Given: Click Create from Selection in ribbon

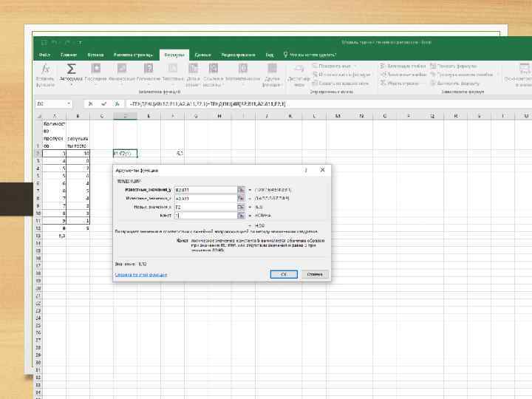Looking at the screenshot, I should pos(341,83).
